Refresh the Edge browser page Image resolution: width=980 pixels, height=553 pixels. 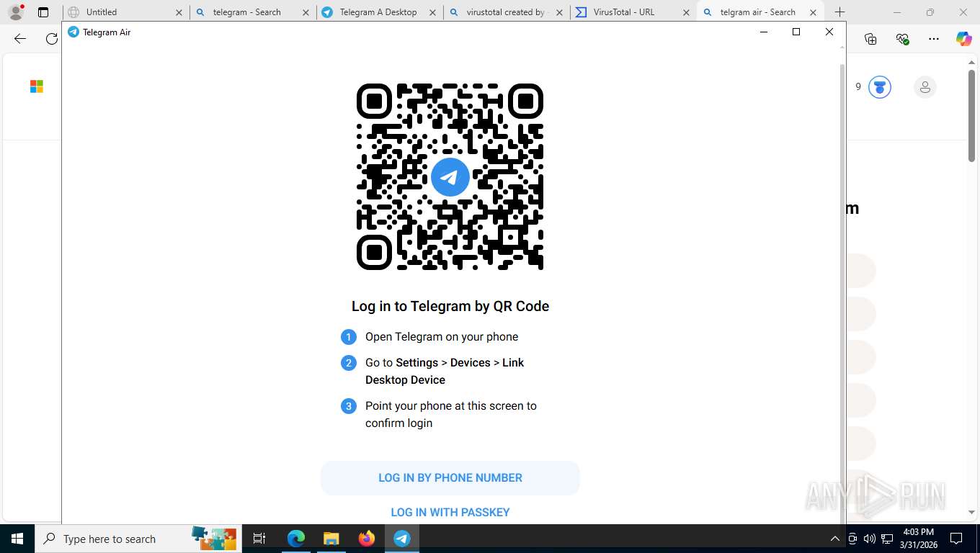point(52,39)
